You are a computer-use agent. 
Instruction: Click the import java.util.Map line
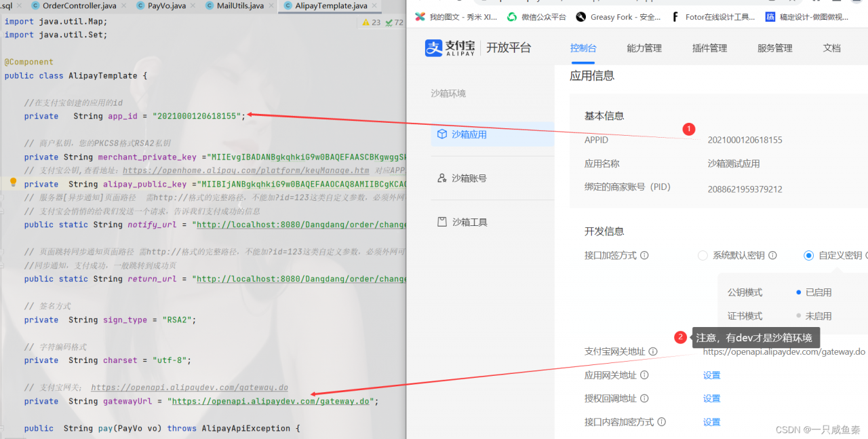(56, 21)
